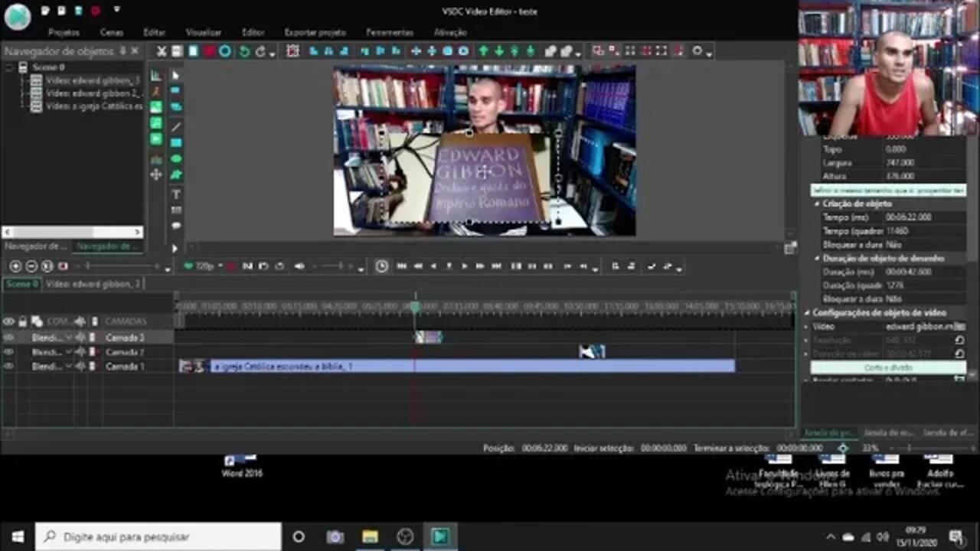980x551 pixels.
Task: Click the plus zoom-in icon on the timeline toolbar
Action: (15, 266)
